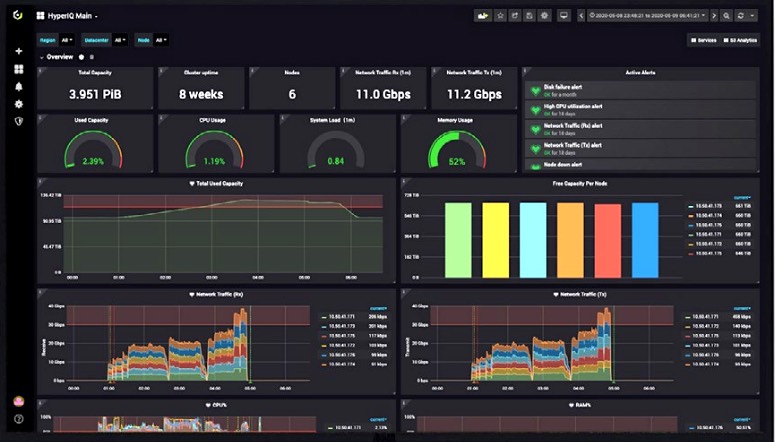Viewport: 775px width, 442px height.
Task: Click the Create plus icon in sidebar
Action: point(18,51)
